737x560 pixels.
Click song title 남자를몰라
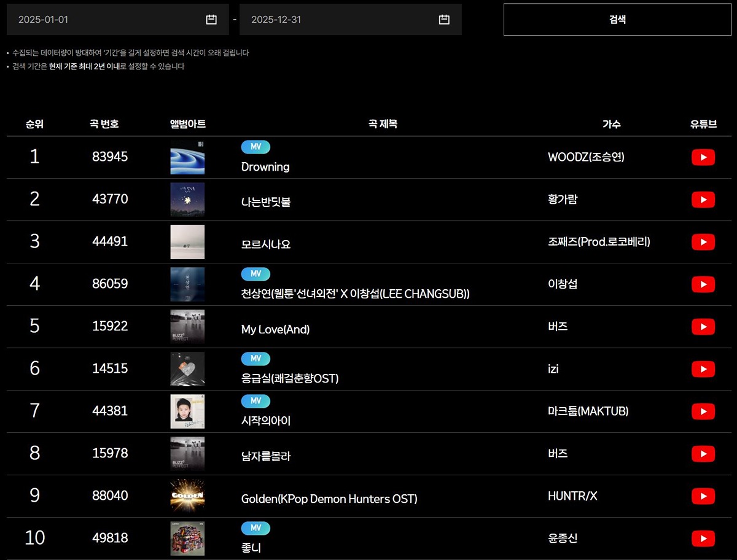(266, 456)
